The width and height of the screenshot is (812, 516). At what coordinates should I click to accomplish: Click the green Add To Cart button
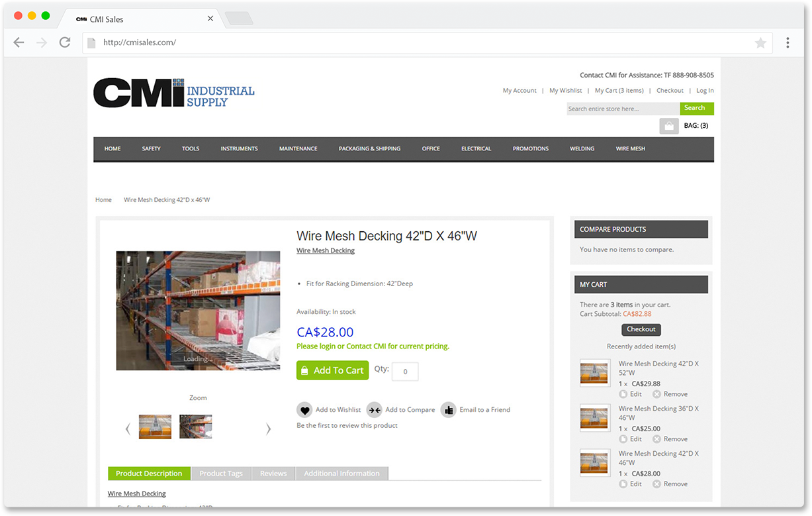click(332, 370)
